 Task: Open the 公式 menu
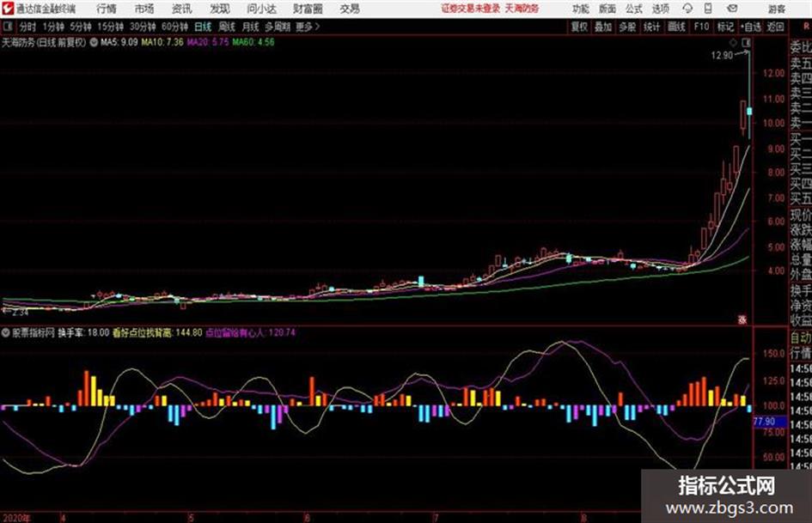(x=634, y=9)
